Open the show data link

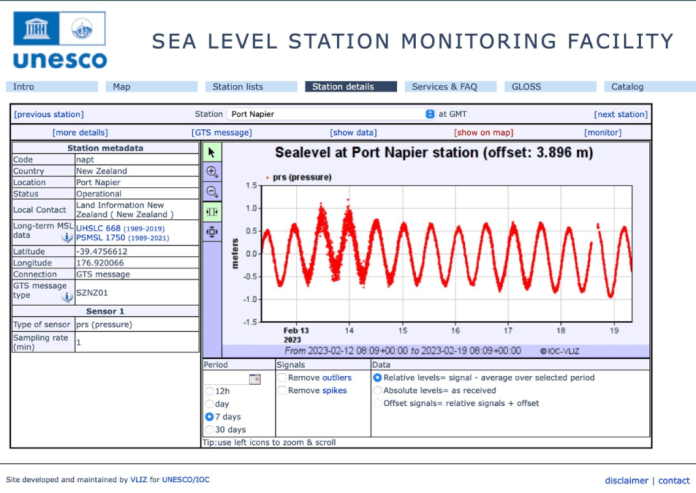tap(353, 132)
